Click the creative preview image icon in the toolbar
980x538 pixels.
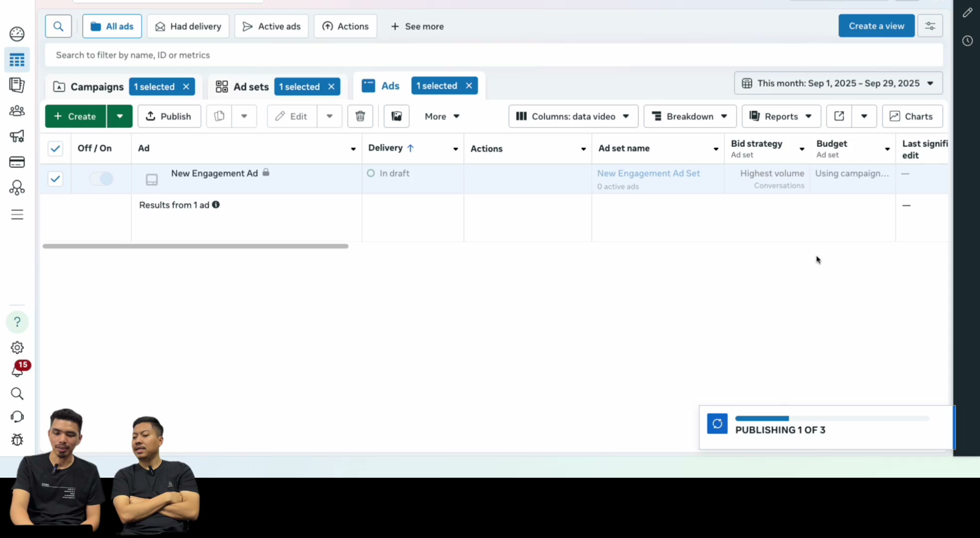click(396, 116)
